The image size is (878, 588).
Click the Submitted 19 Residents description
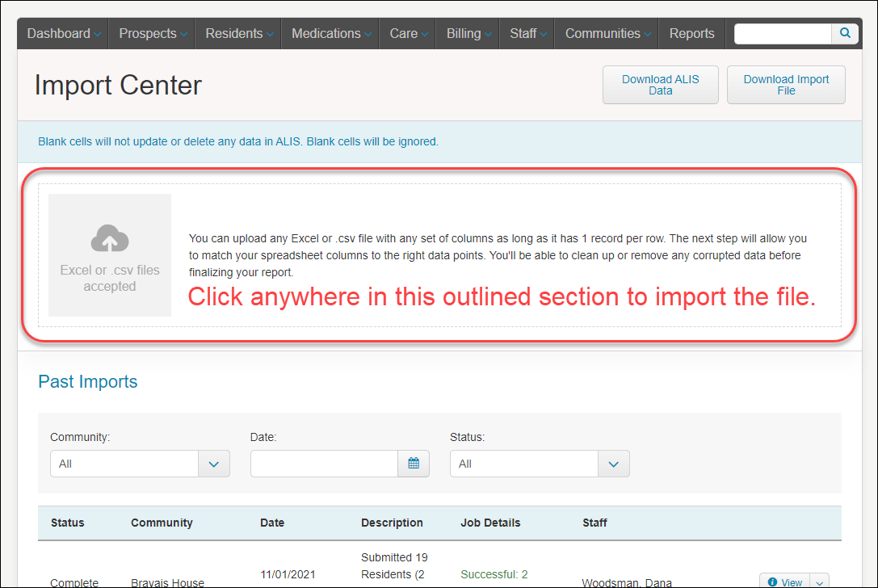[394, 566]
